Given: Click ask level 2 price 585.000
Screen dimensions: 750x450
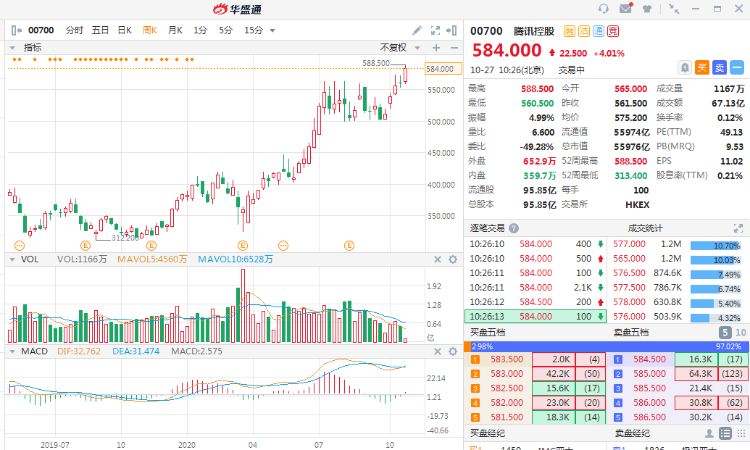Looking at the screenshot, I should click(649, 374).
